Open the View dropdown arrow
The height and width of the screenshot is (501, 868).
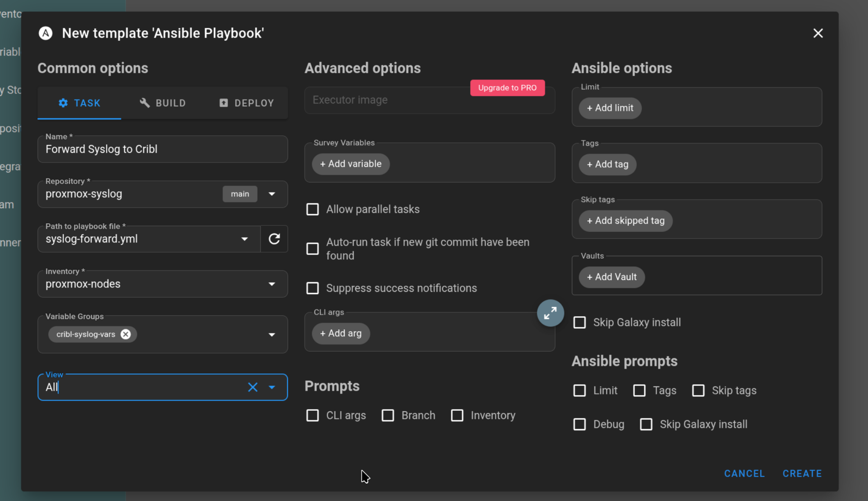(272, 387)
